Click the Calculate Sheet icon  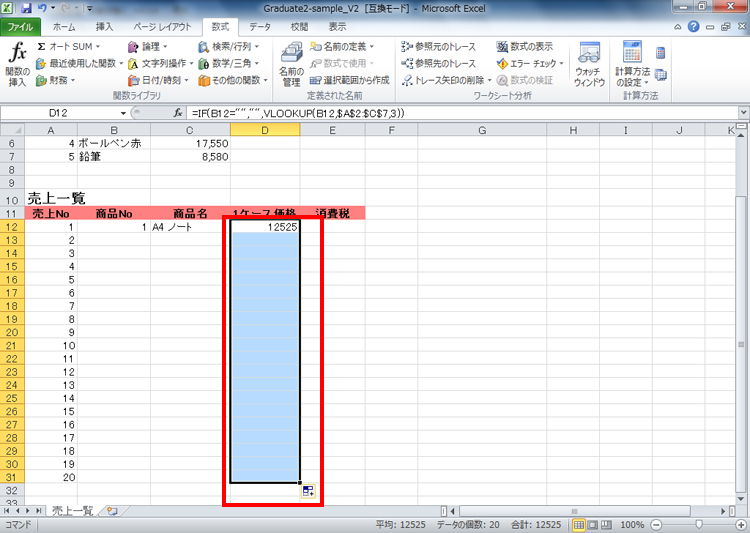click(661, 75)
